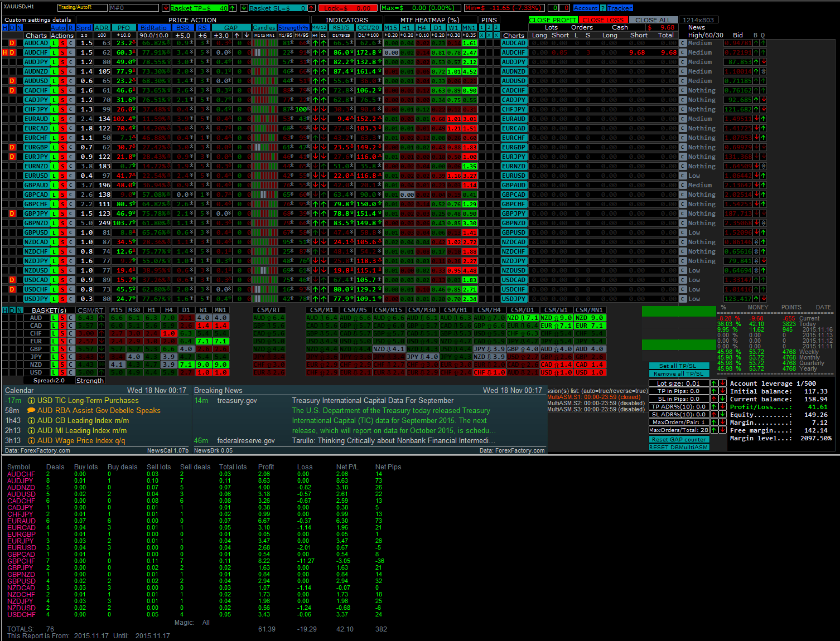Open the Tracker link
Image resolution: width=840 pixels, height=641 pixels.
tap(620, 8)
